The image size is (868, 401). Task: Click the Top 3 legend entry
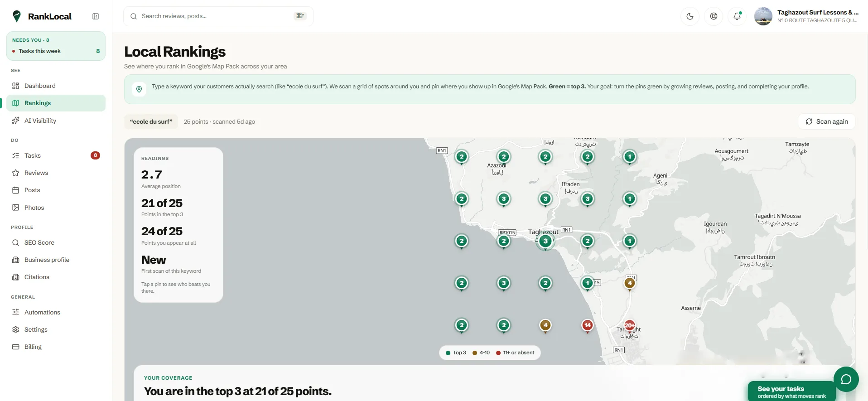click(x=456, y=353)
